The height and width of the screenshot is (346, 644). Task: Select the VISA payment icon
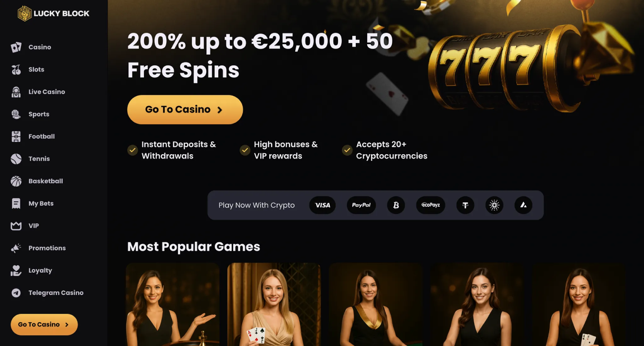(x=323, y=205)
